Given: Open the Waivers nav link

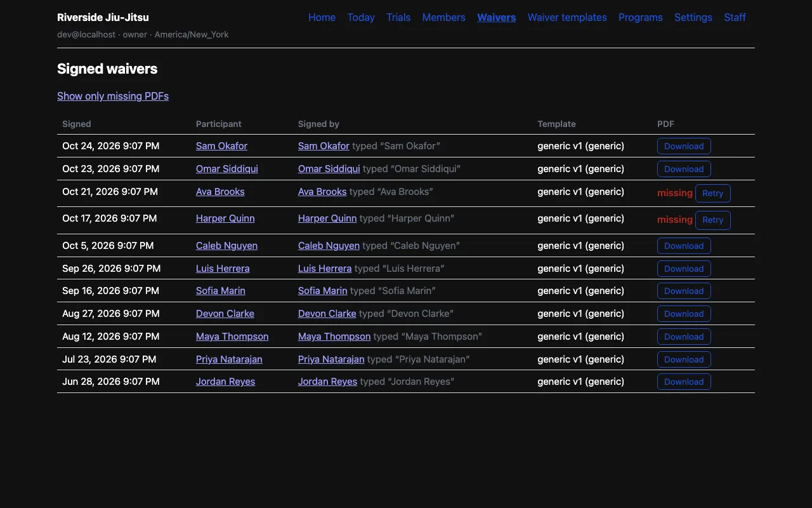Looking at the screenshot, I should point(496,18).
